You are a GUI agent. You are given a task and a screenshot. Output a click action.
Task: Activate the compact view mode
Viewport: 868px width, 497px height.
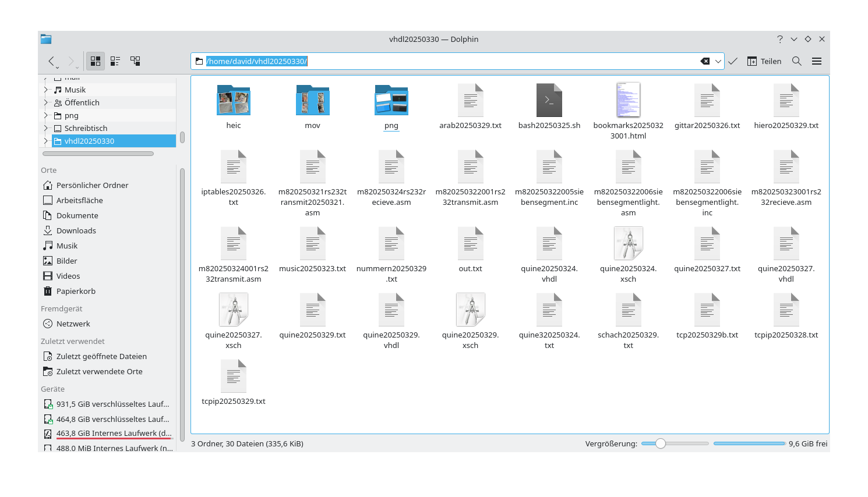(115, 61)
